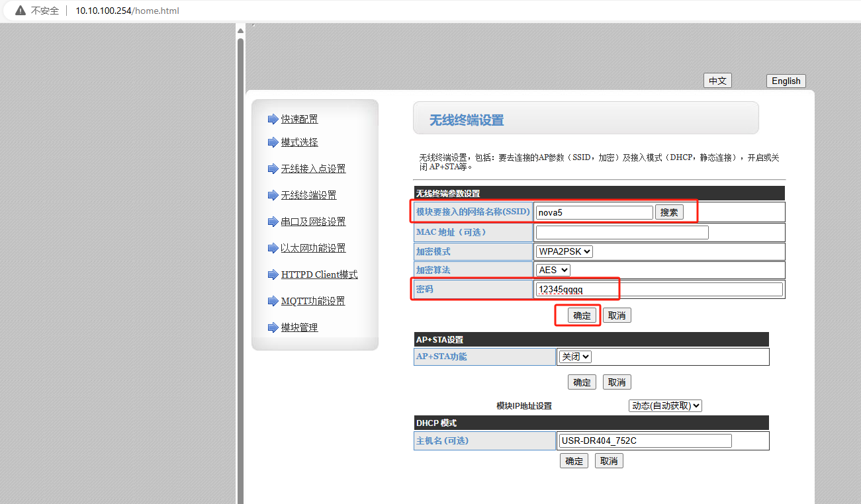Click the arrow icon beside 无线终端设置
The image size is (861, 504).
[273, 195]
